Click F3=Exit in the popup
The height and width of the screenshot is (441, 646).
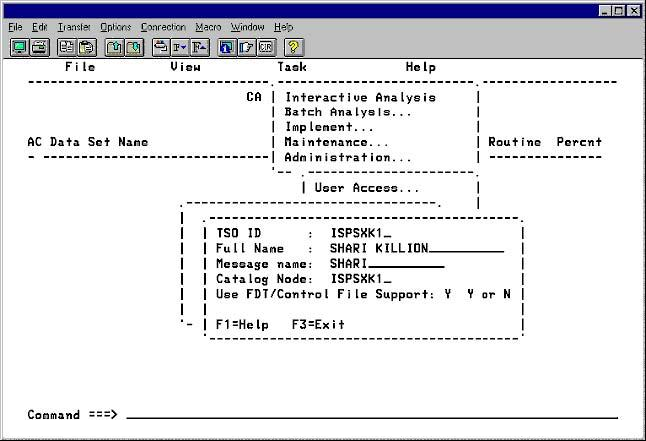click(x=318, y=325)
